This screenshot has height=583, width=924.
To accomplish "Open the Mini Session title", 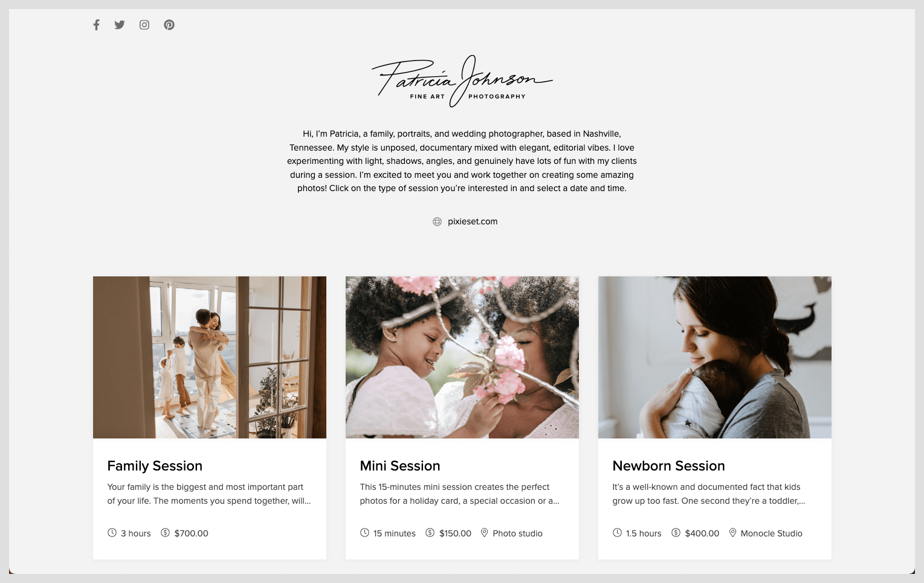I will coord(400,466).
